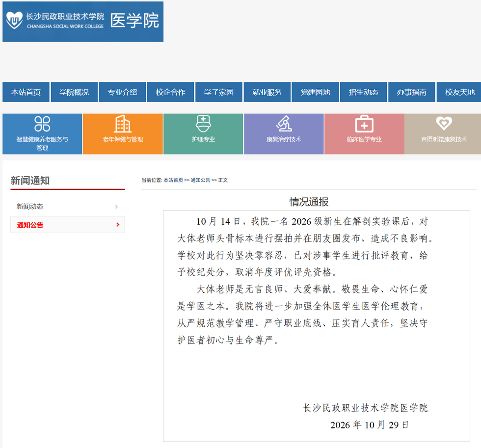Click the microscope icon for 康复治疗技术
Screen dimensions: 481x448
pos(284,124)
